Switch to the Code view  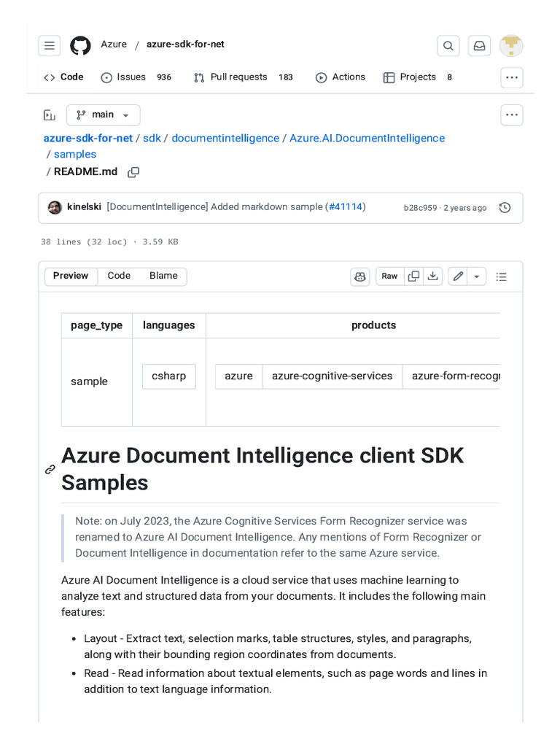click(119, 276)
